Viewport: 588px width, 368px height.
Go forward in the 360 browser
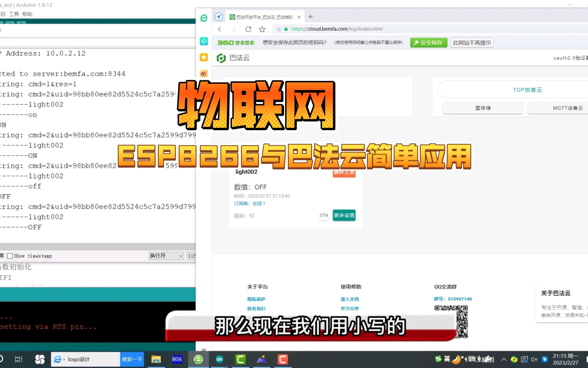(x=234, y=29)
